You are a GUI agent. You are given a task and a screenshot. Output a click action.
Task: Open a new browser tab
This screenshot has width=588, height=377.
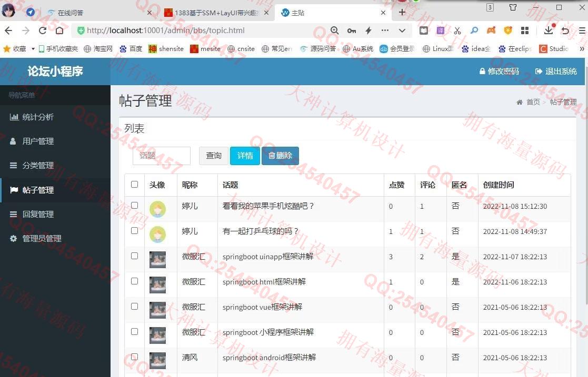tap(402, 13)
